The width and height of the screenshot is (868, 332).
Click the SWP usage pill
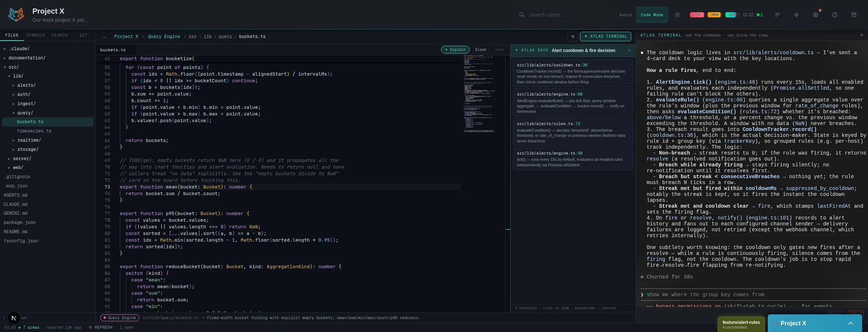732,15
